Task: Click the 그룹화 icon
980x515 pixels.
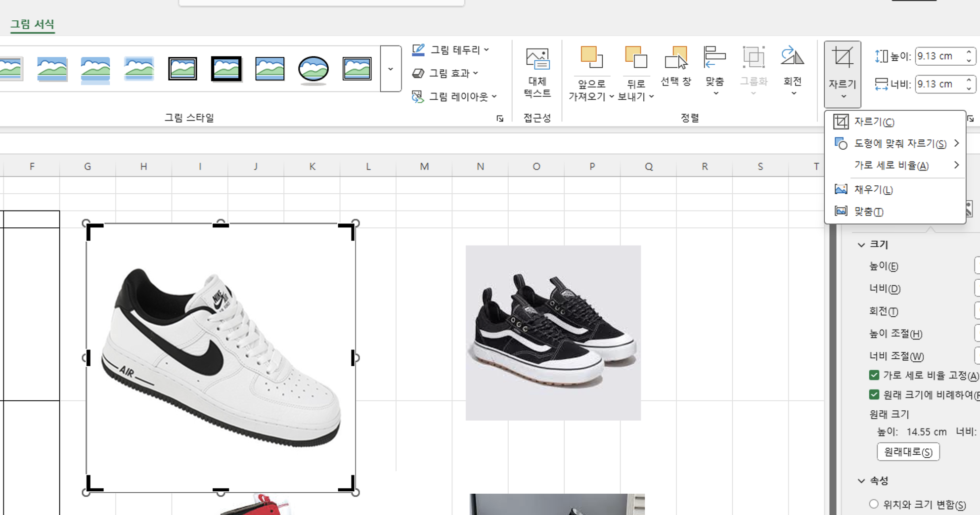Action: 754,58
